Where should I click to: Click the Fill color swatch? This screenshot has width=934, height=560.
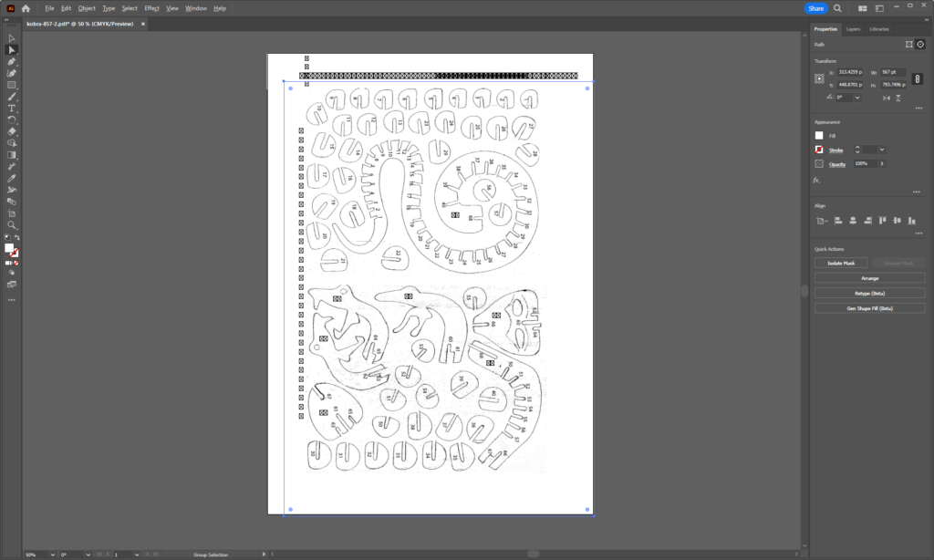pyautogui.click(x=818, y=133)
